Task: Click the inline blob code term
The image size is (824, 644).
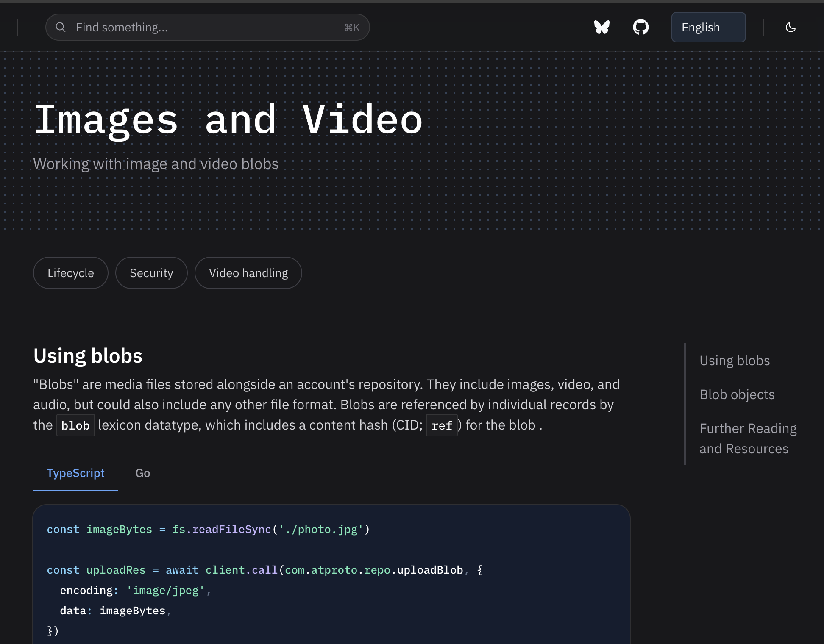Action: [x=75, y=425]
